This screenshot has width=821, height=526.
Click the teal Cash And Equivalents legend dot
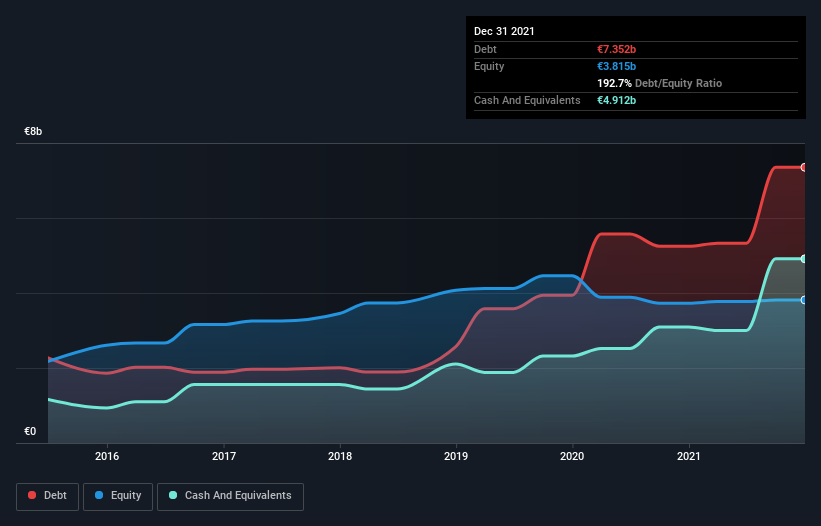(173, 495)
